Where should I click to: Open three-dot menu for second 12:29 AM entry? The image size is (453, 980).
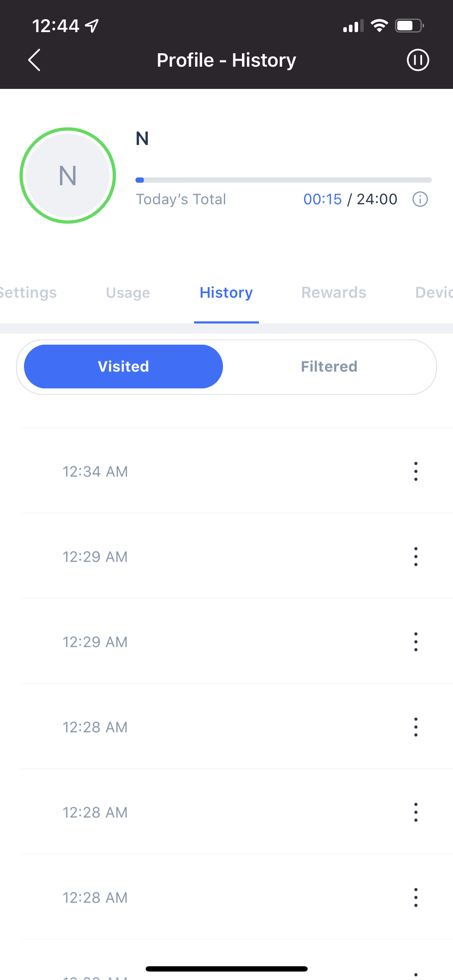click(415, 642)
